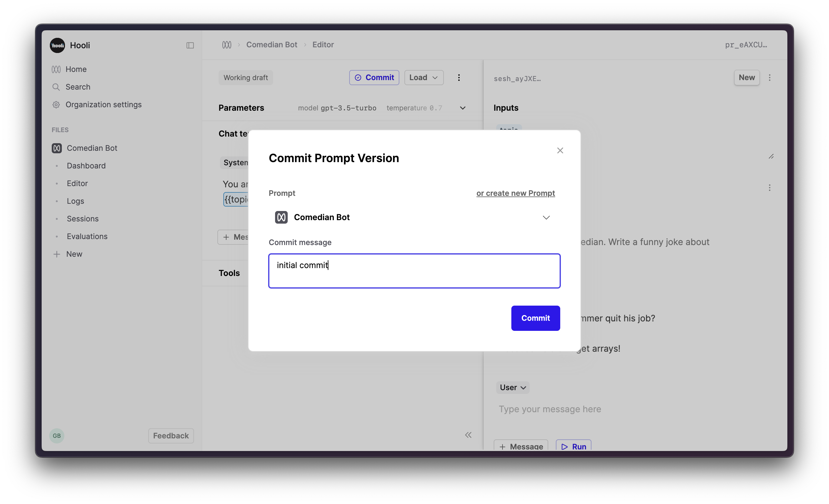Collapse the sidebar with the panel icon
829x504 pixels.
coord(190,45)
